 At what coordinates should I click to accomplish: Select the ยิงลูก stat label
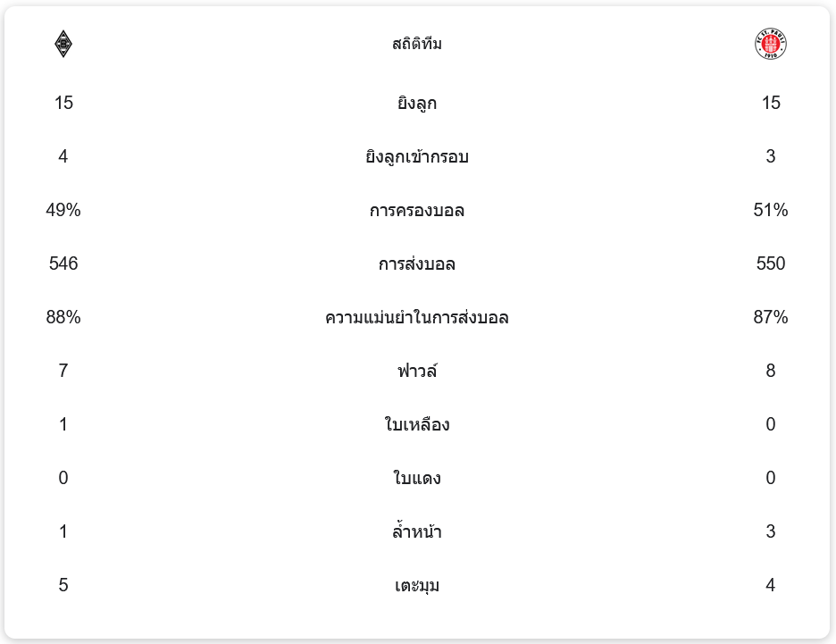tap(417, 103)
